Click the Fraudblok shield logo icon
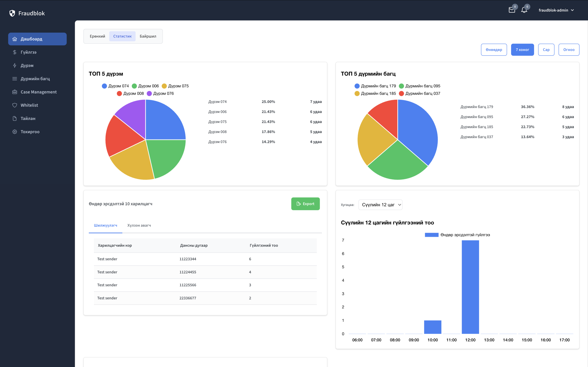Screen dimensions: 588x367 tap(12, 13)
